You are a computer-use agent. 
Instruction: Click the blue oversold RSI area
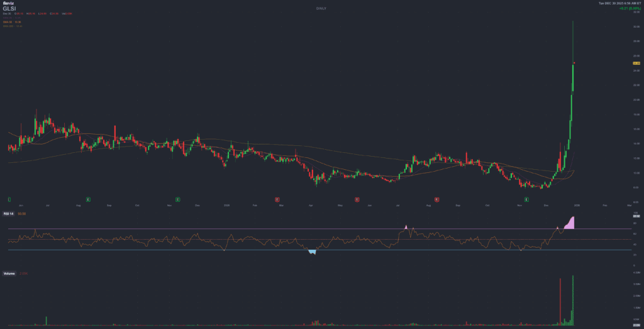(312, 252)
